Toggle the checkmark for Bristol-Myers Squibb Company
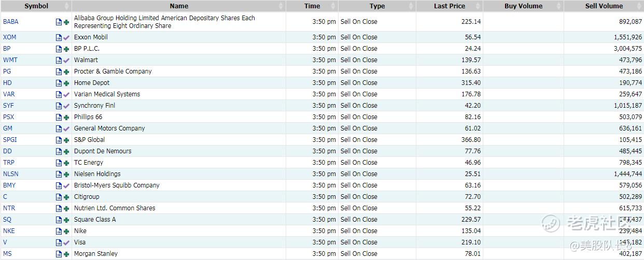The height and width of the screenshot is (260, 644). 66,185
